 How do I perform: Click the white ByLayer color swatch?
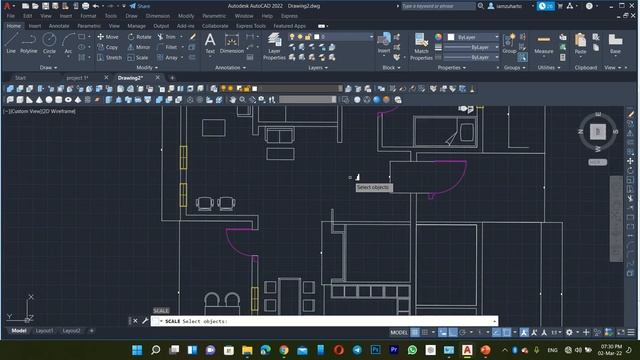click(451, 37)
